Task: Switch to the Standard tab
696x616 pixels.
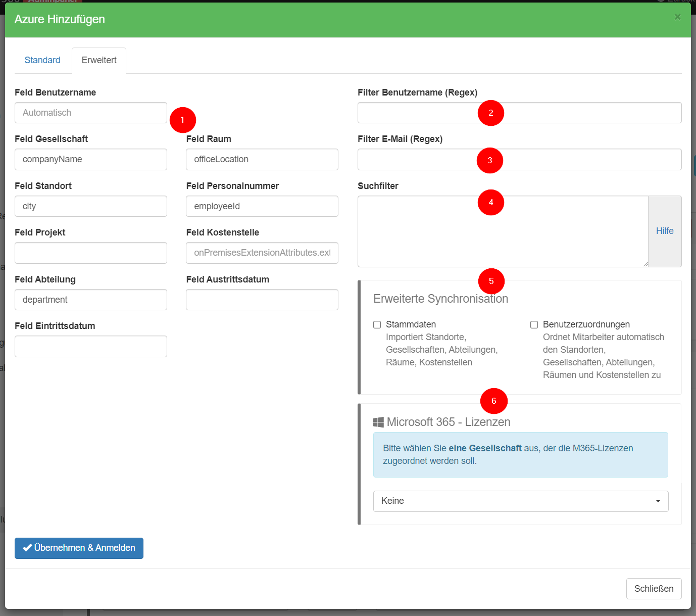Action: click(42, 60)
